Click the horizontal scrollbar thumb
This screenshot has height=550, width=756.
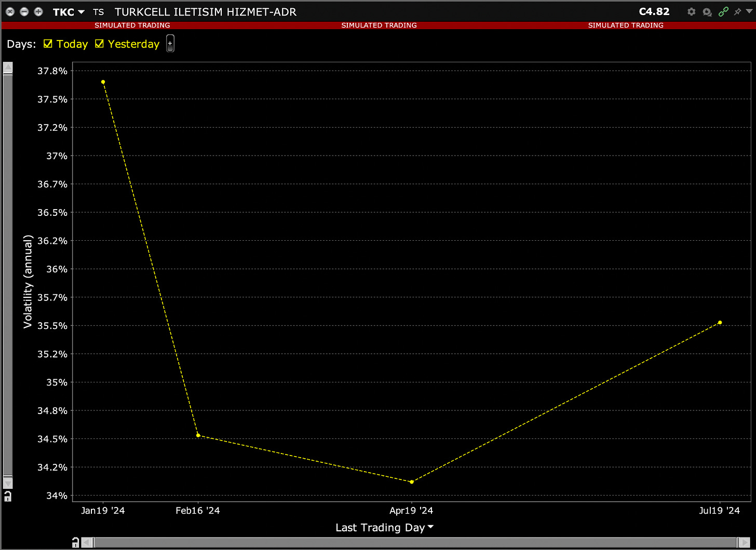click(416, 543)
